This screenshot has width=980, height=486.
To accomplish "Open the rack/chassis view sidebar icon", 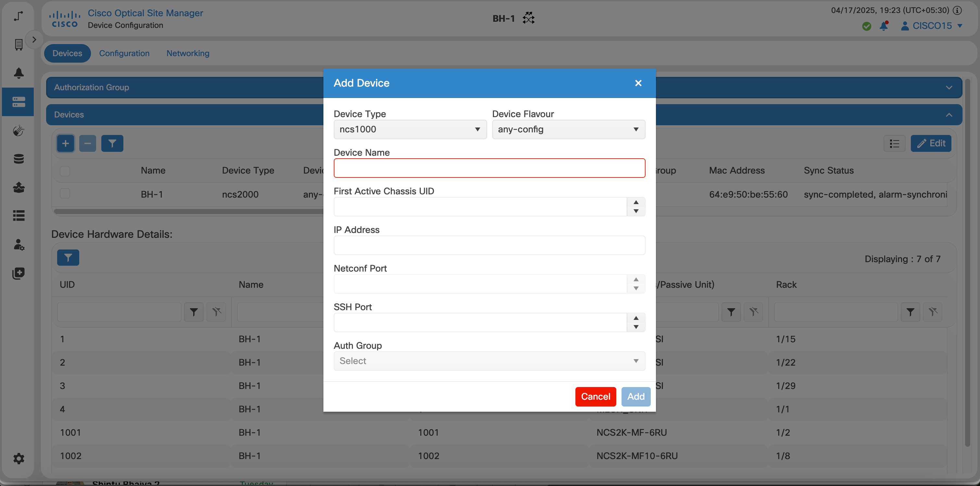I will click(18, 44).
